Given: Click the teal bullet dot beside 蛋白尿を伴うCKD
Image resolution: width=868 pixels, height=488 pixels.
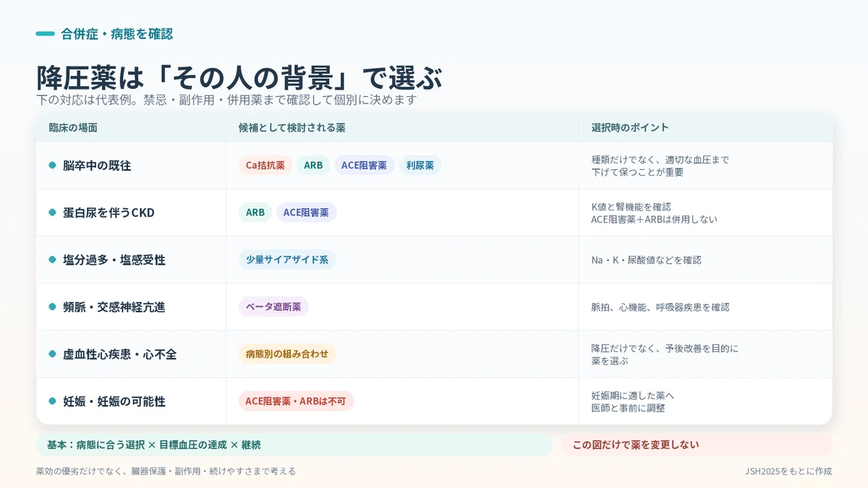Looking at the screenshot, I should [52, 213].
